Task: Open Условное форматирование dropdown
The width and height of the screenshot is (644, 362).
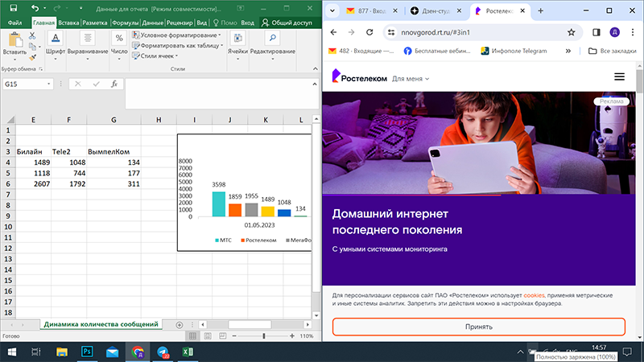Action: point(176,35)
